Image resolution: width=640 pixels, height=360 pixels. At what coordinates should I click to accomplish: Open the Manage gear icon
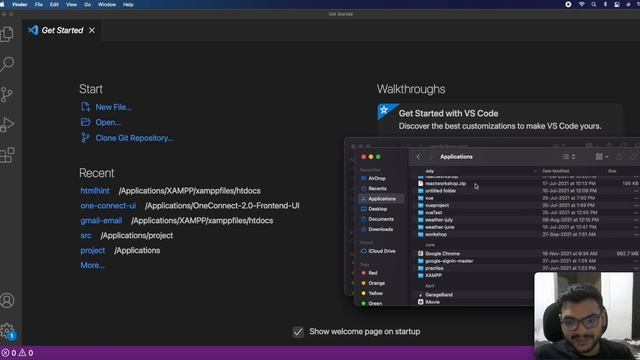point(7,330)
